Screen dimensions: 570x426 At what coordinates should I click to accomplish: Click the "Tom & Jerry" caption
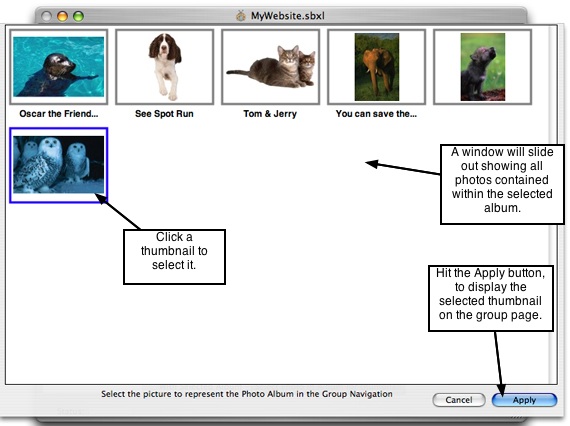[x=270, y=114]
